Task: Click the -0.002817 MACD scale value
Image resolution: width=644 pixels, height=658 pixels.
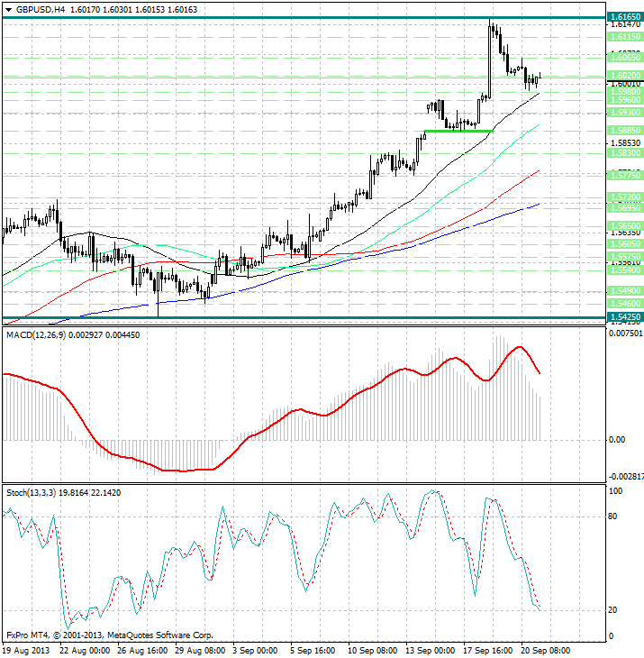Action: [624, 476]
